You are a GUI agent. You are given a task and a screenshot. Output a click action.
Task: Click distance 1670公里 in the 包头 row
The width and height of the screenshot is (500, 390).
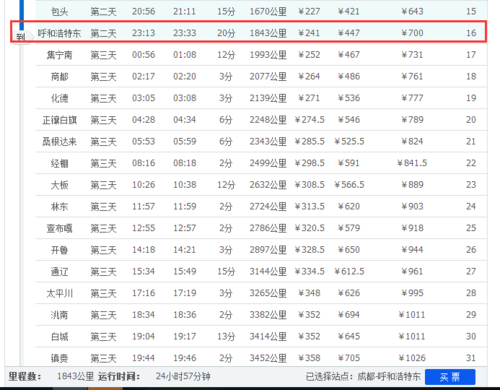[268, 12]
